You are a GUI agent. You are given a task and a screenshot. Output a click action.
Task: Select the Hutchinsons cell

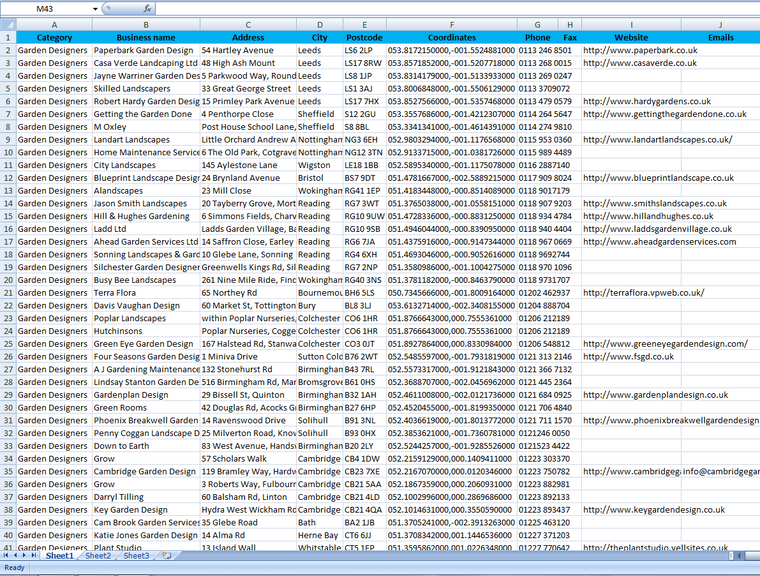click(x=146, y=331)
